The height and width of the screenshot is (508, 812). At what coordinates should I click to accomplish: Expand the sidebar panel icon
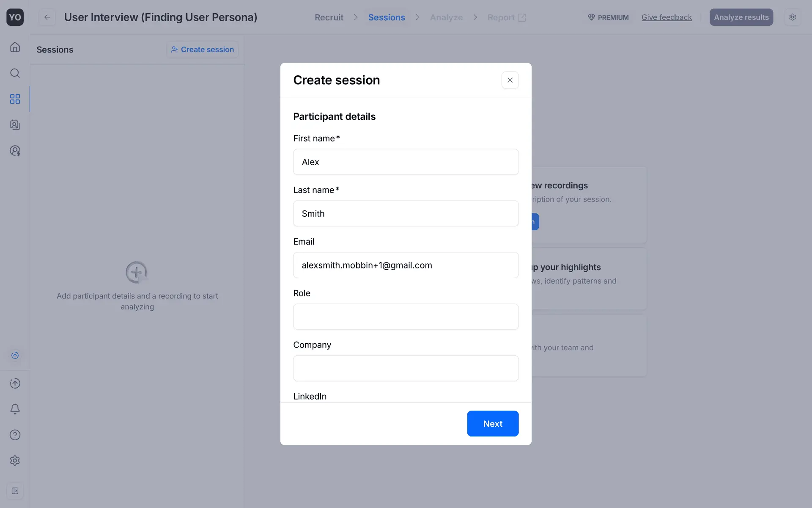(x=15, y=491)
